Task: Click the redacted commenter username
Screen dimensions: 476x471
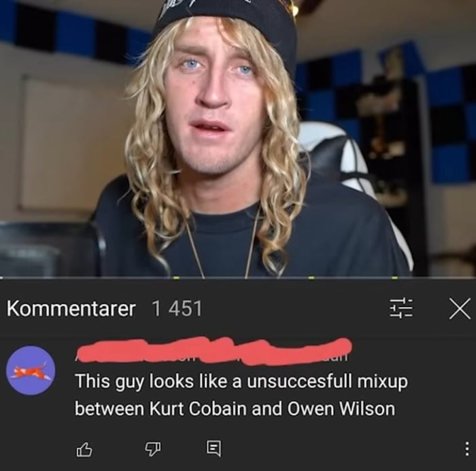Action: tap(214, 351)
